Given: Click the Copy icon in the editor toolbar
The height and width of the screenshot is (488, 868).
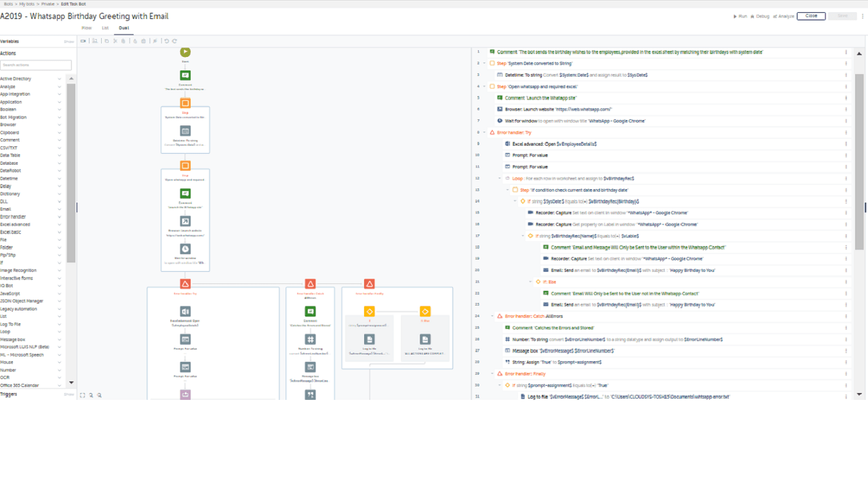Looking at the screenshot, I should [x=106, y=41].
